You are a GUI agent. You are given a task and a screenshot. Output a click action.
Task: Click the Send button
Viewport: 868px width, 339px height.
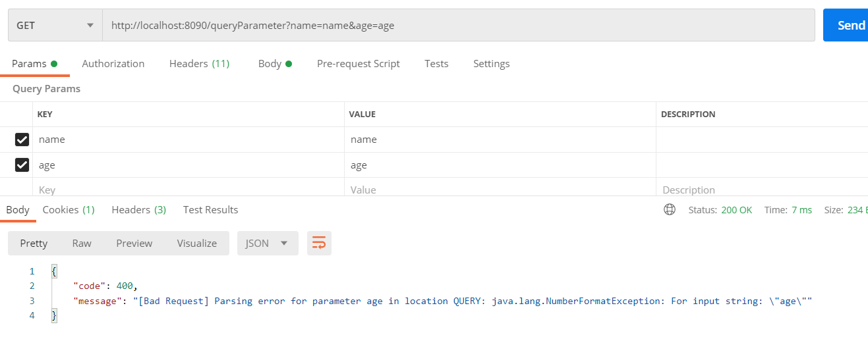click(846, 25)
